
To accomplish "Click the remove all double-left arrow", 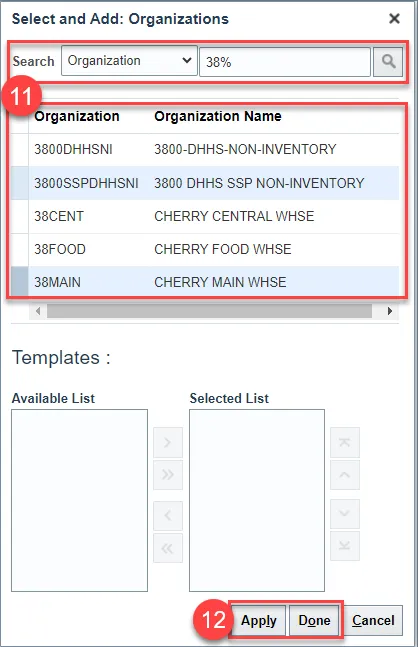I will coord(168,548).
